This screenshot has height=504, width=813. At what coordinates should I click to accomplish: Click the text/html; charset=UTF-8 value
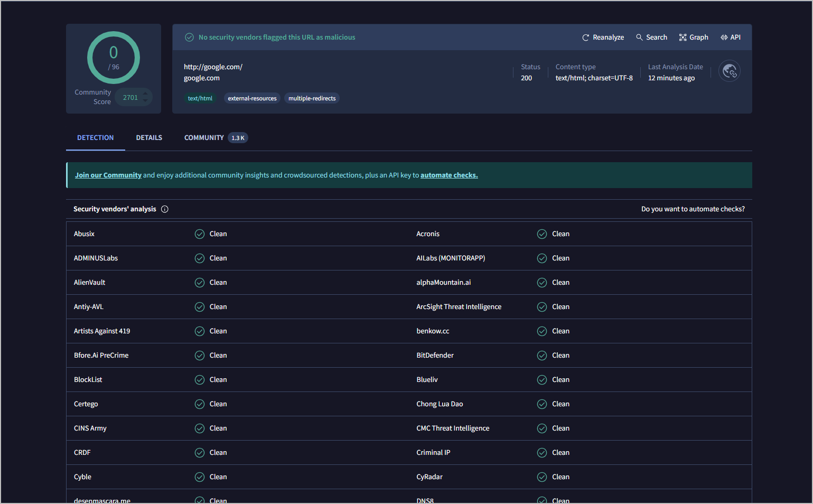tap(594, 78)
